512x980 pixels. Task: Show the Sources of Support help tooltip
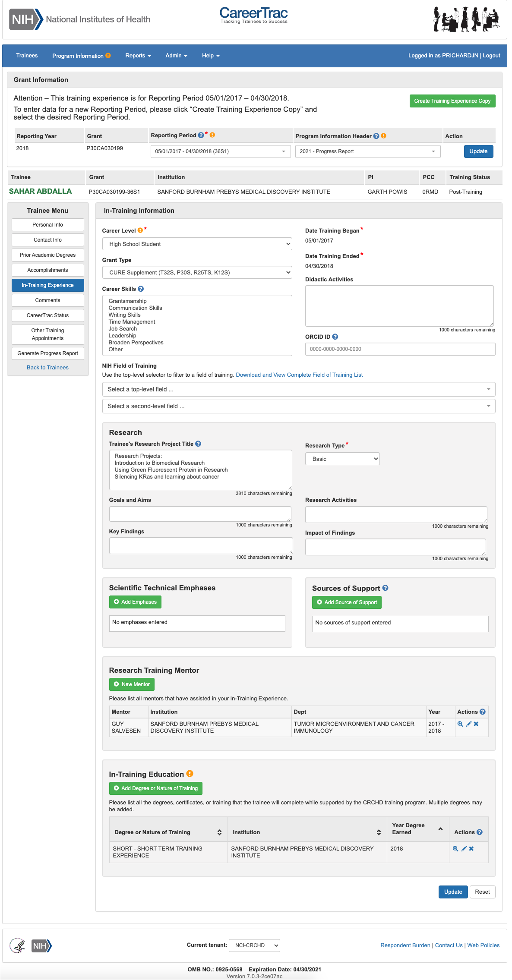[x=386, y=588]
